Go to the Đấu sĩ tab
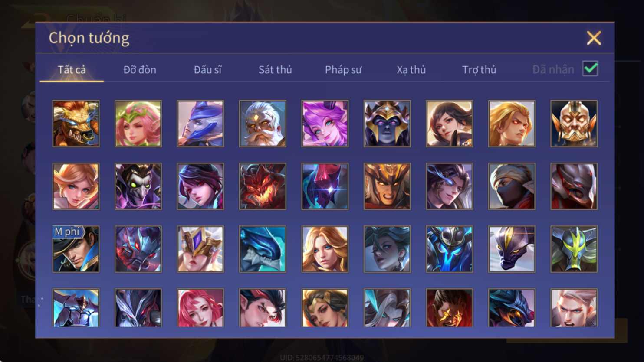Viewport: 644px width, 362px height. (x=207, y=69)
